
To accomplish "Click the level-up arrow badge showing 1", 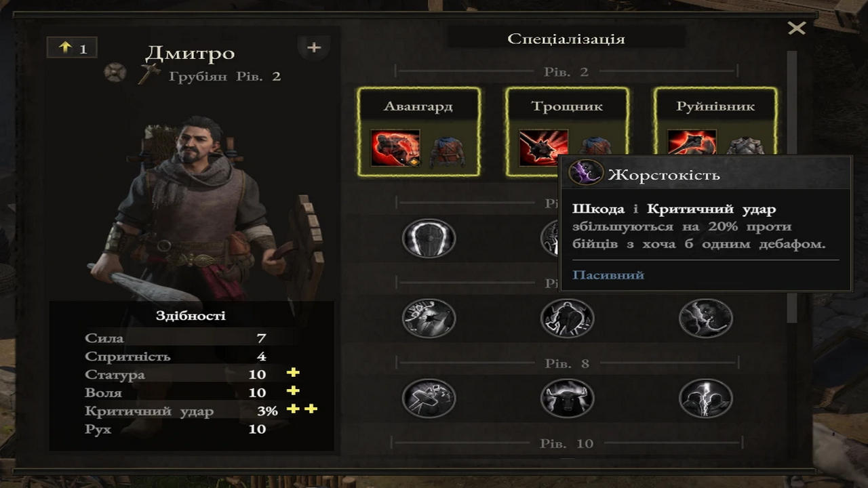I will coord(72,48).
